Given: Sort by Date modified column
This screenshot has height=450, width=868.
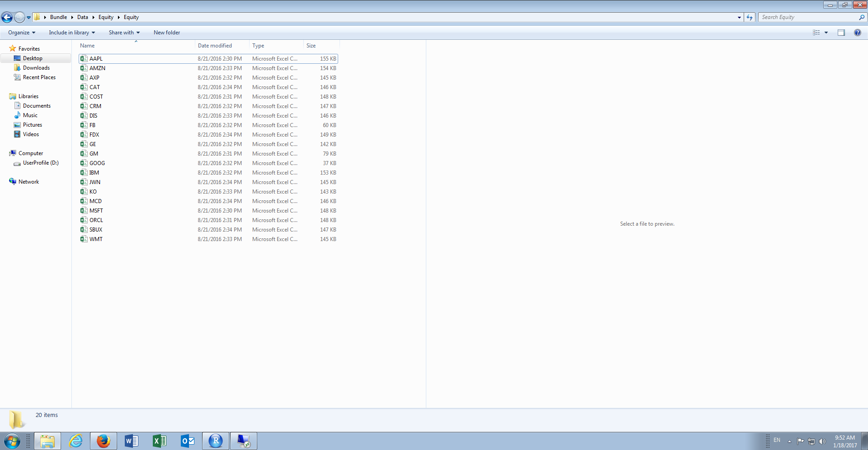Looking at the screenshot, I should point(222,46).
